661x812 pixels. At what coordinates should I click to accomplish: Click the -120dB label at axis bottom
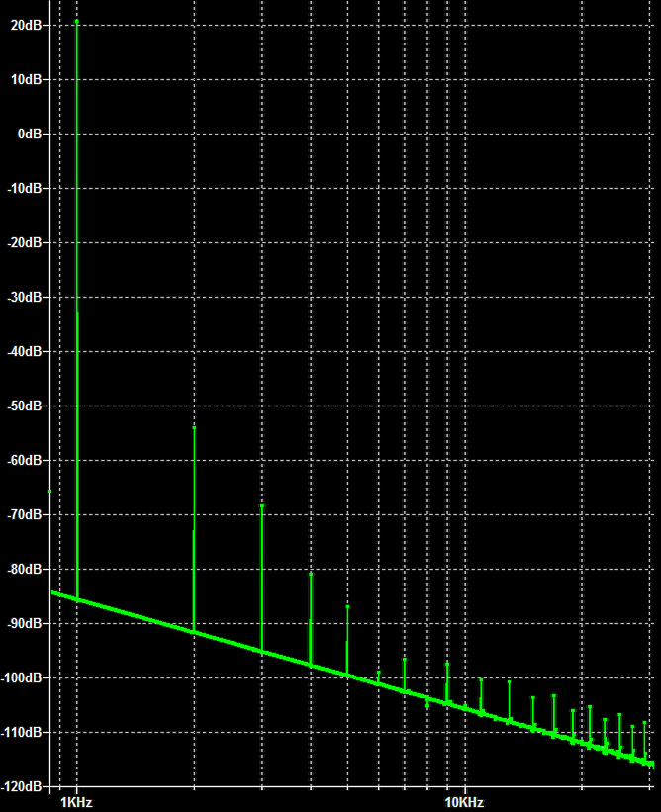20,786
